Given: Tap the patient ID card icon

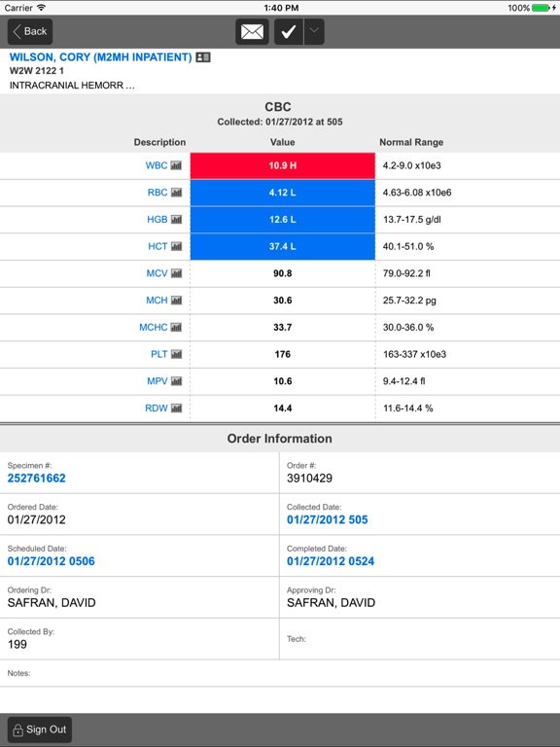Looking at the screenshot, I should pos(203,57).
